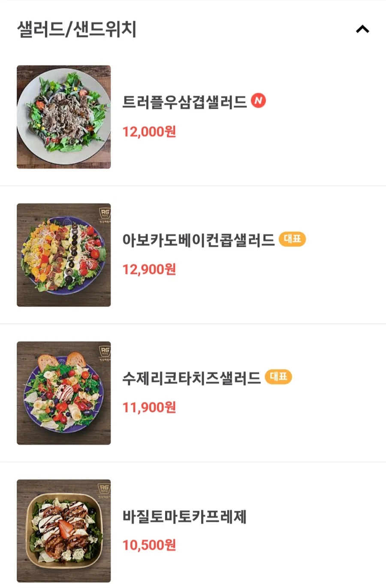Open the 트러플우삼겹샐러드 food photo
386x588 pixels.
point(63,117)
